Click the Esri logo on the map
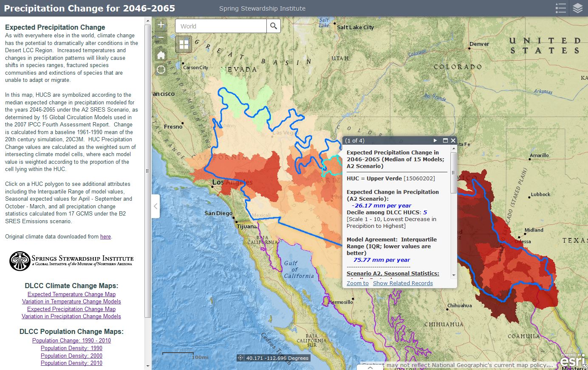 tap(573, 360)
